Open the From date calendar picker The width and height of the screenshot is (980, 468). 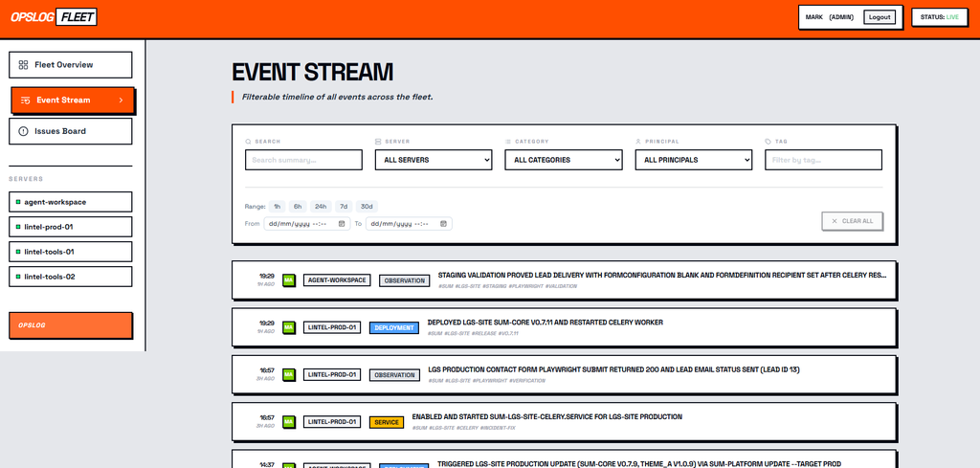[342, 224]
